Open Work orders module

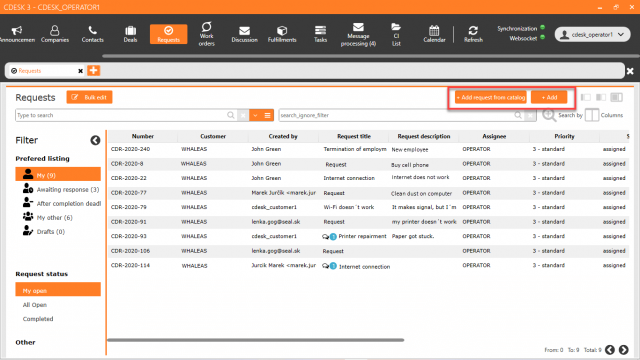click(207, 34)
